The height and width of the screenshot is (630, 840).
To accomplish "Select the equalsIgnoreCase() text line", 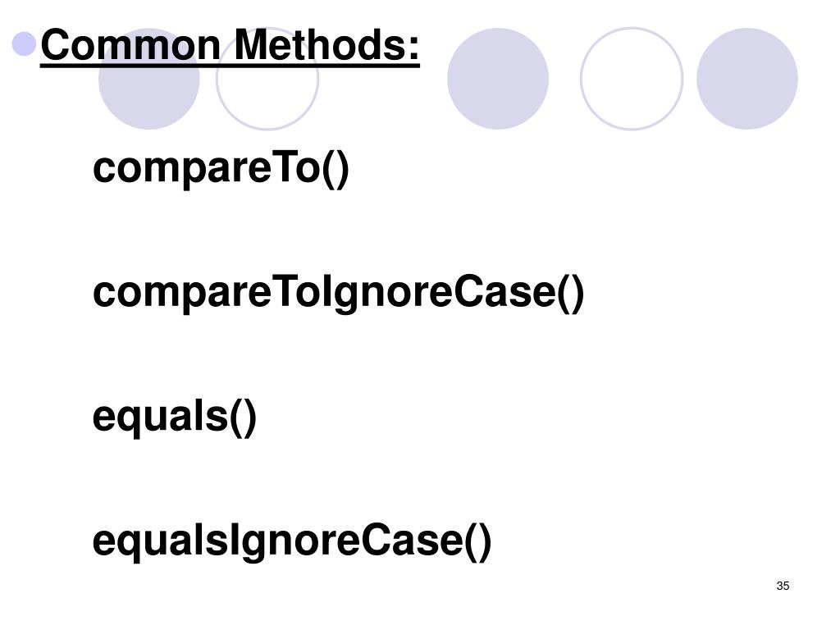I will point(292,542).
